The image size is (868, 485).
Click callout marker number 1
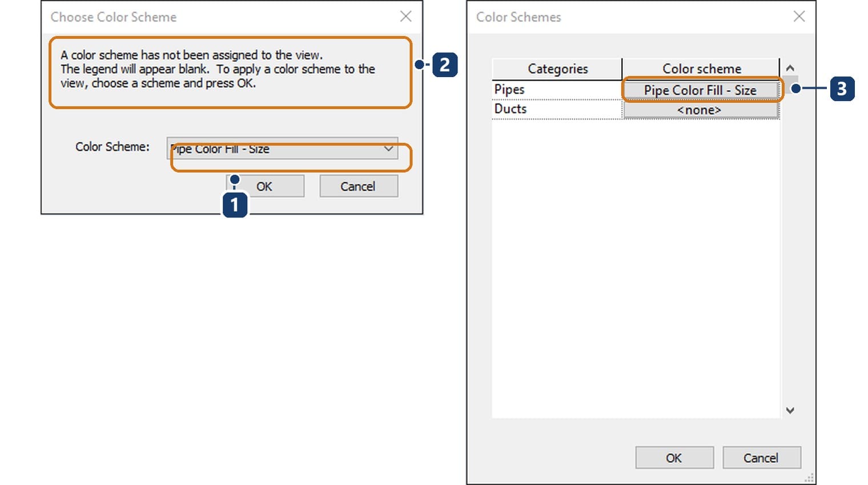pos(235,205)
